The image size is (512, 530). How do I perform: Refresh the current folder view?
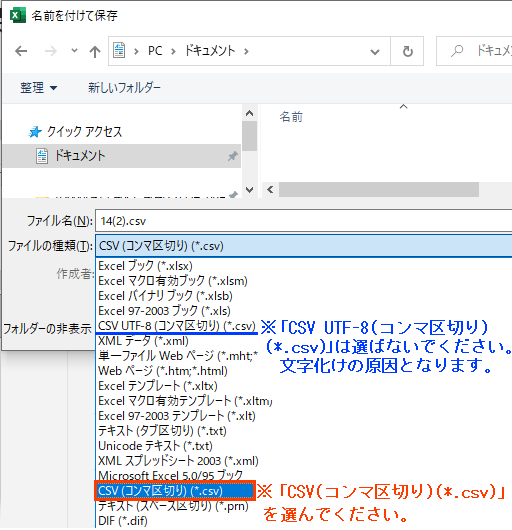point(408,51)
